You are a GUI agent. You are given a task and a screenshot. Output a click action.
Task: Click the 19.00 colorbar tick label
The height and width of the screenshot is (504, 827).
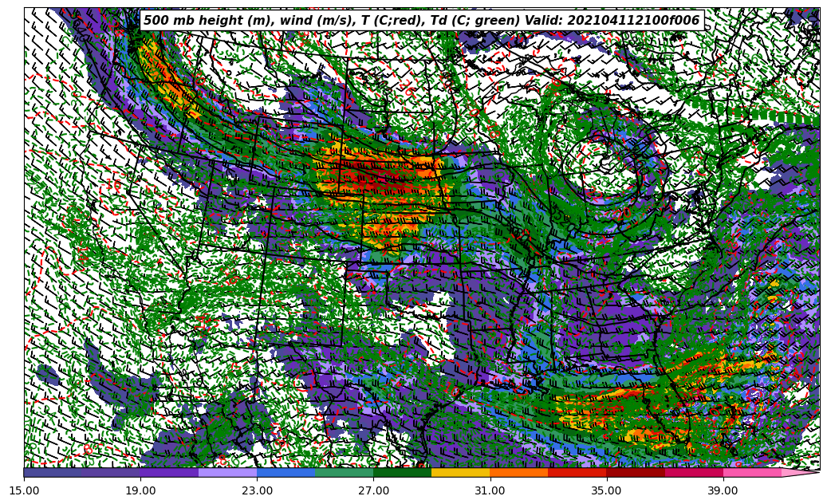[140, 490]
